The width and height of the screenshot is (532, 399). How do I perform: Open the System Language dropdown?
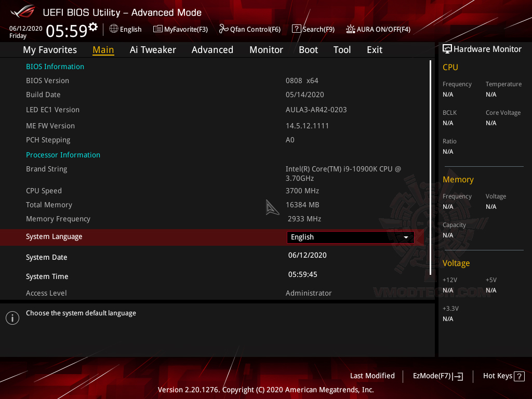click(x=406, y=237)
